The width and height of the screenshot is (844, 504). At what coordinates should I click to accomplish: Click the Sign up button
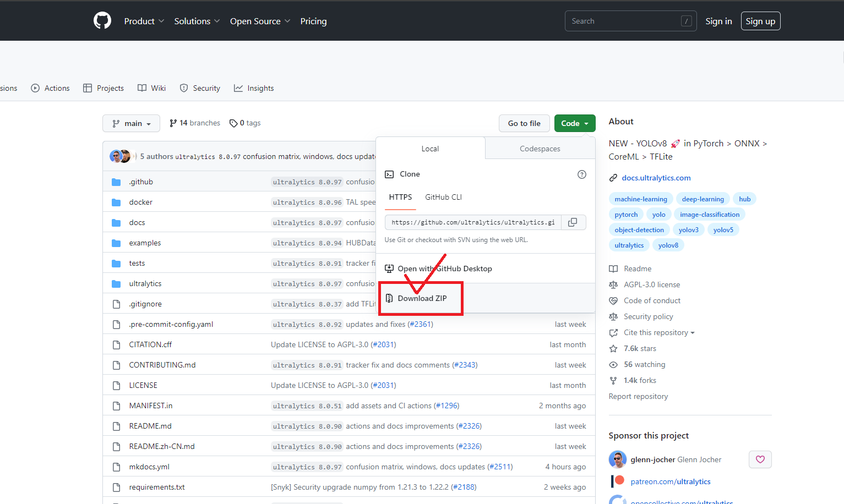tap(760, 21)
